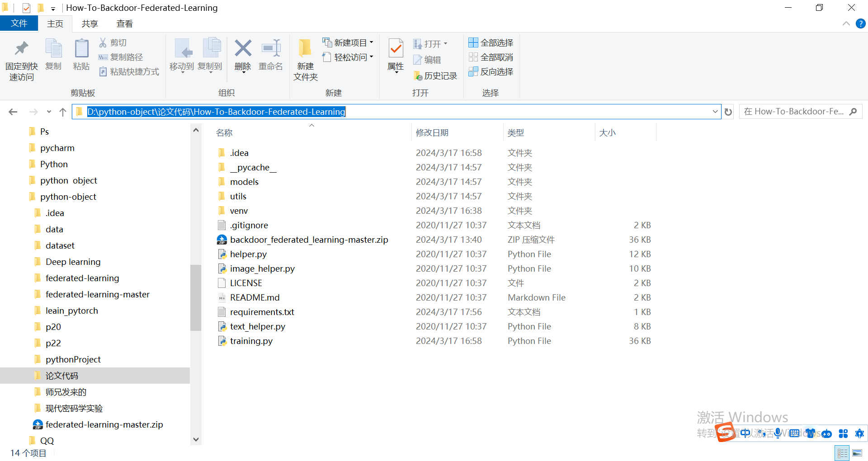Viewport: 868px width, 461px height.
Task: Click 复制路径 copy path
Action: 121,57
